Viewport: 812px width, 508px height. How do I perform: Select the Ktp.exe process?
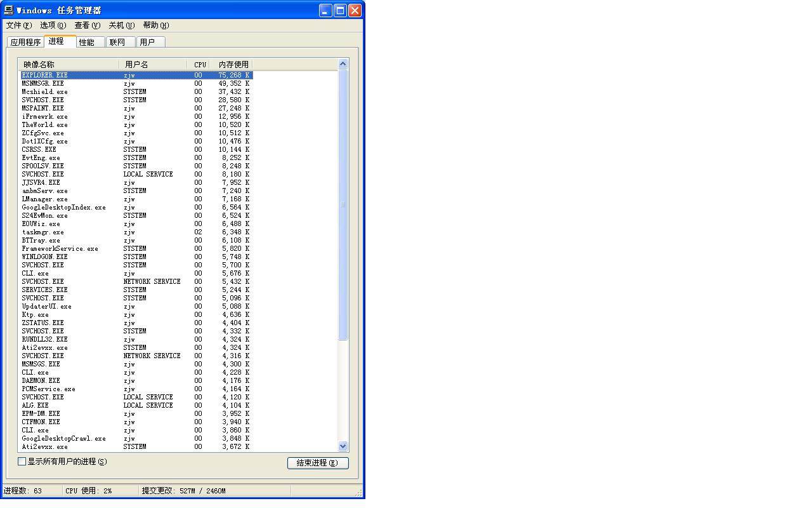[136, 314]
